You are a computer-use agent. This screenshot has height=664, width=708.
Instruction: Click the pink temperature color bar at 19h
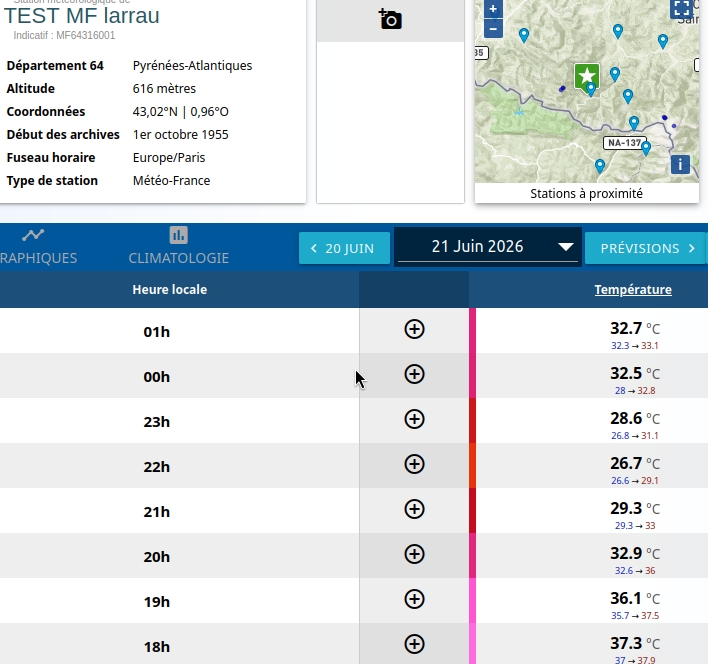tap(472, 600)
